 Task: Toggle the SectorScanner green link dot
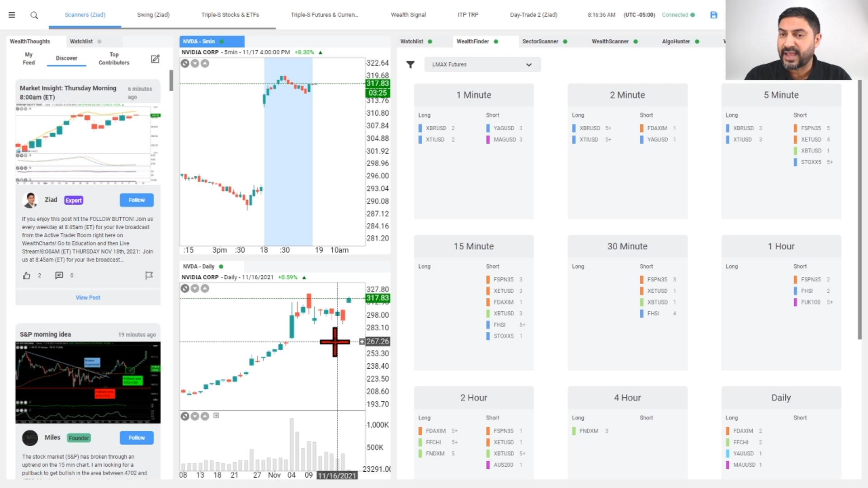(x=565, y=42)
